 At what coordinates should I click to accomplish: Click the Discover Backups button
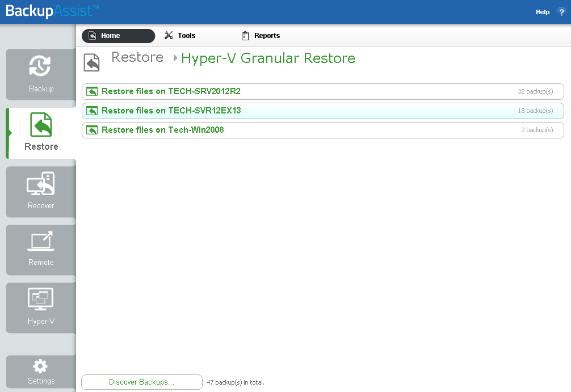click(x=142, y=382)
